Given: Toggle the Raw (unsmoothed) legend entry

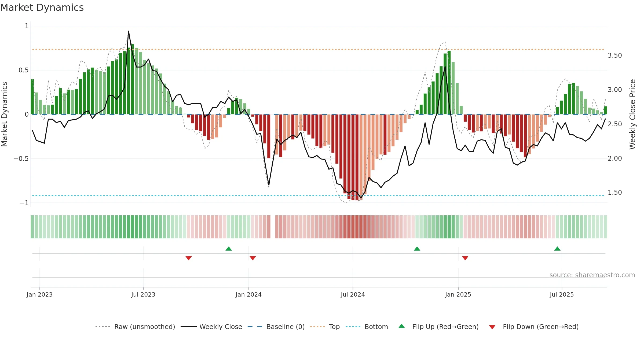Looking at the screenshot, I should click(135, 327).
